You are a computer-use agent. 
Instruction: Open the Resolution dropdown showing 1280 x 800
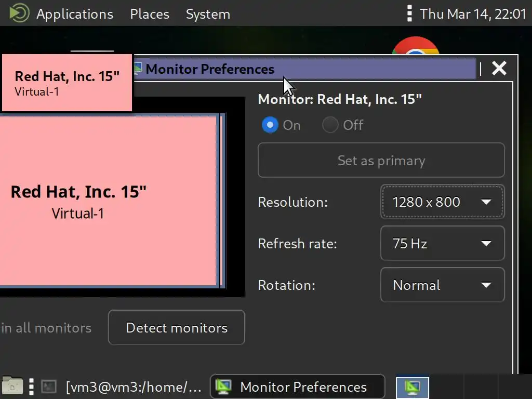(x=443, y=202)
